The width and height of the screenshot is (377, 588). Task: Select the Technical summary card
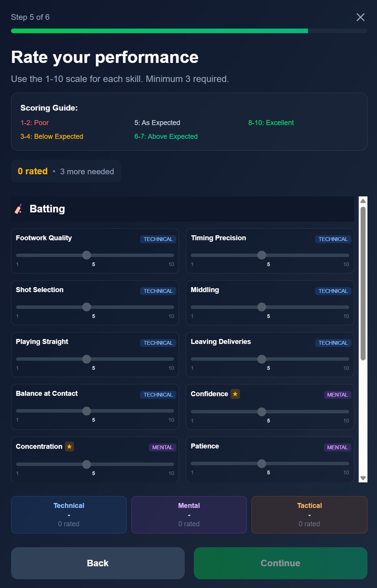[x=69, y=514]
